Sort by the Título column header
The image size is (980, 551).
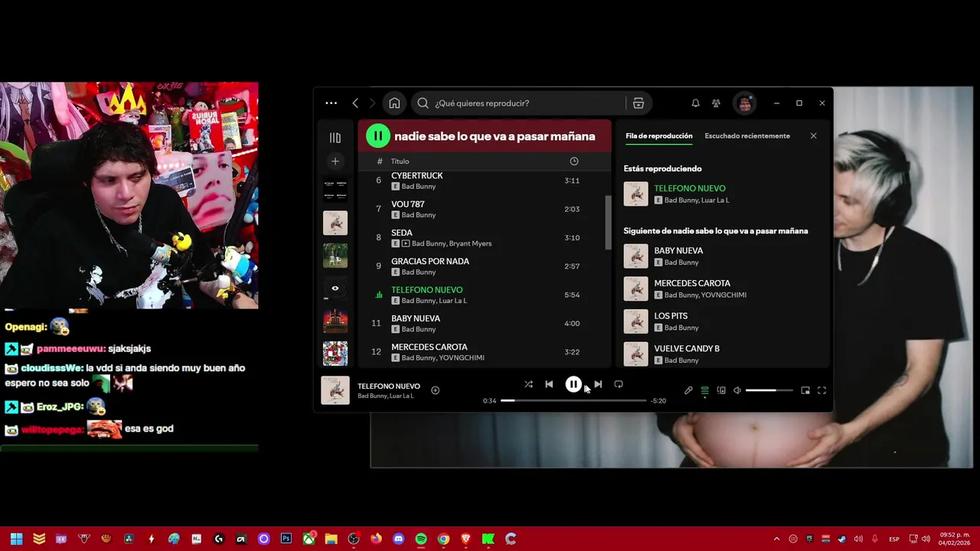(400, 161)
